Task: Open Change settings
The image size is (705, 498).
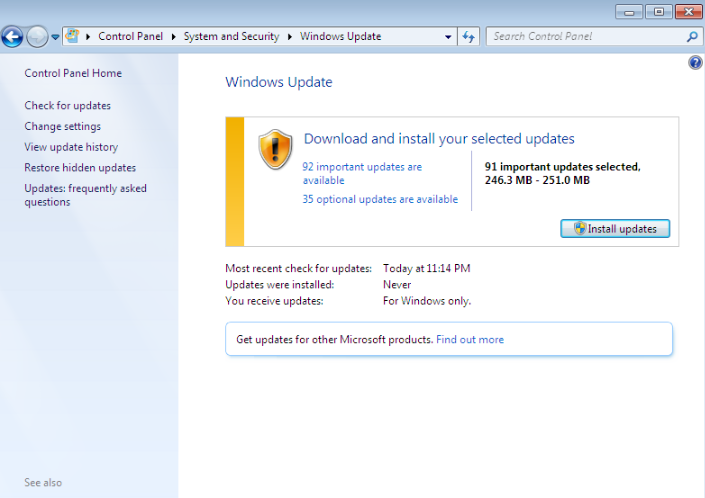Action: click(62, 126)
